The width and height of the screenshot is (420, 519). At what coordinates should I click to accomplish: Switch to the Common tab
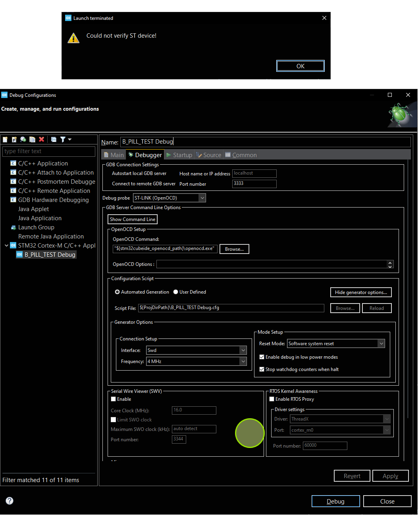tap(241, 155)
